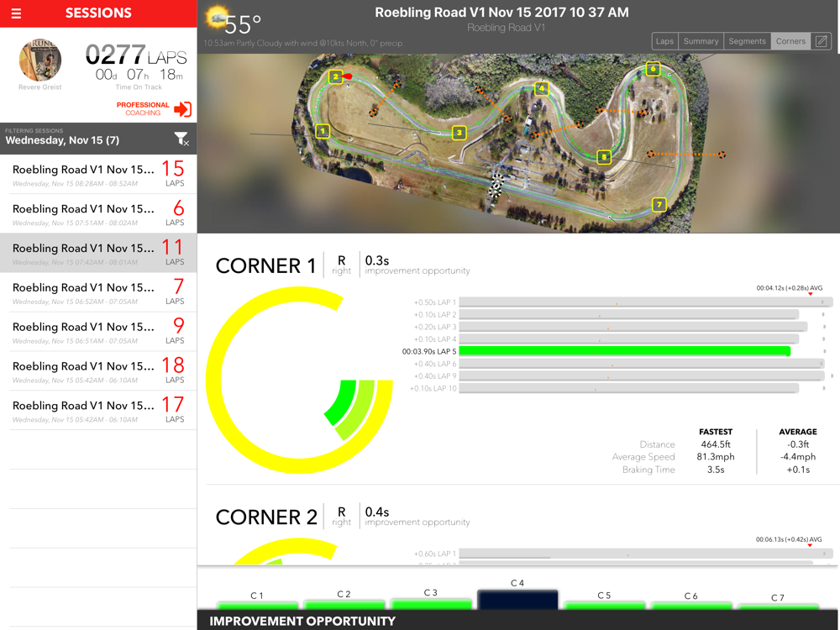Tap the edit pencil icon beside Corners
The width and height of the screenshot is (840, 630).
pos(822,41)
